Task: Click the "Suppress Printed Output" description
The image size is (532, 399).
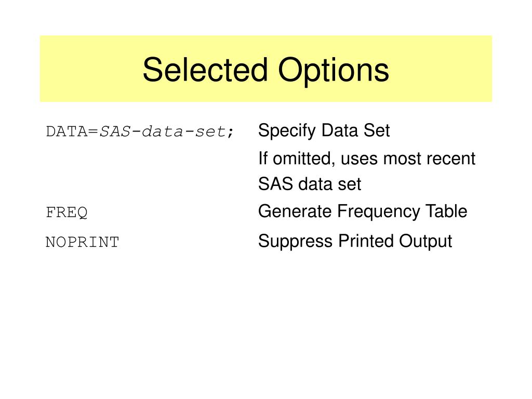Action: point(355,242)
